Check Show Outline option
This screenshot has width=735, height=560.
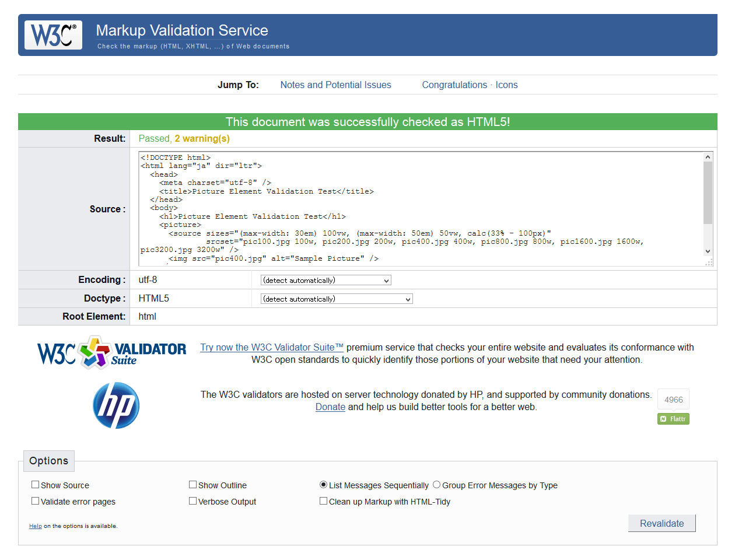pyautogui.click(x=192, y=484)
